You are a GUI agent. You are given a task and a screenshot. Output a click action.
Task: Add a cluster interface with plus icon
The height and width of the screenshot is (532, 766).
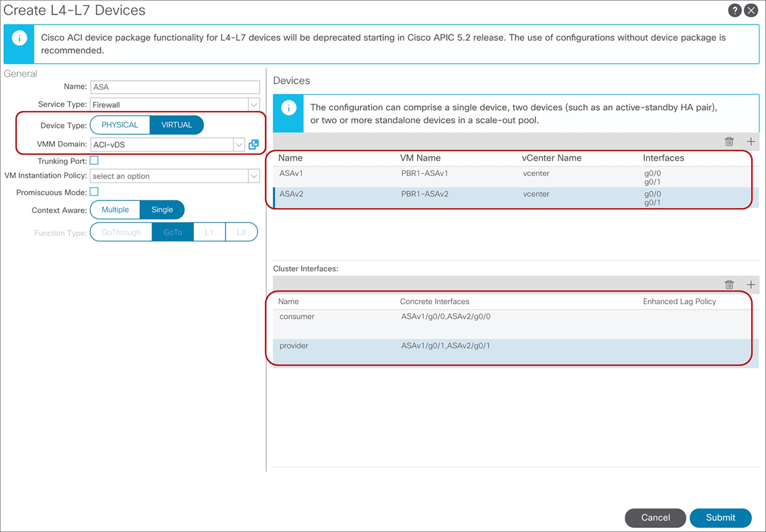point(751,284)
